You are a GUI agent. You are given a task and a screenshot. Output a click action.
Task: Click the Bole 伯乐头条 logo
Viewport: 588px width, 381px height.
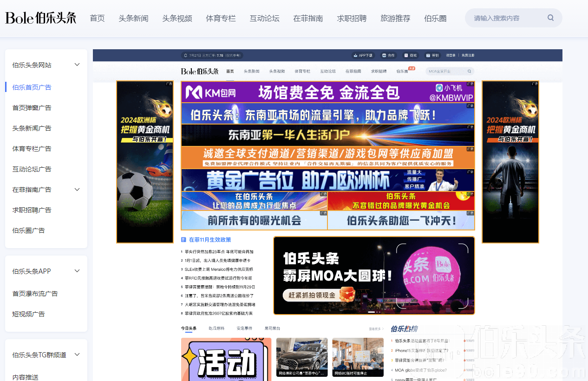pyautogui.click(x=41, y=18)
